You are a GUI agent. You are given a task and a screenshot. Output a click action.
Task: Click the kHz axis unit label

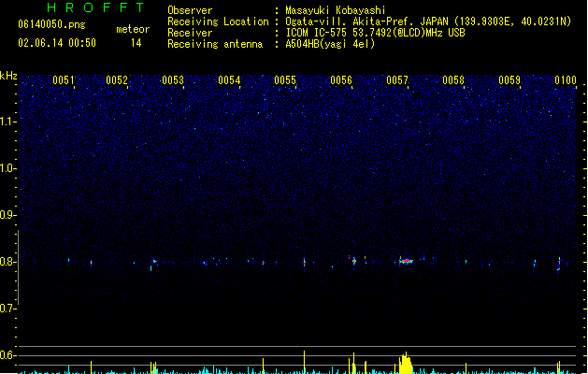coord(8,76)
